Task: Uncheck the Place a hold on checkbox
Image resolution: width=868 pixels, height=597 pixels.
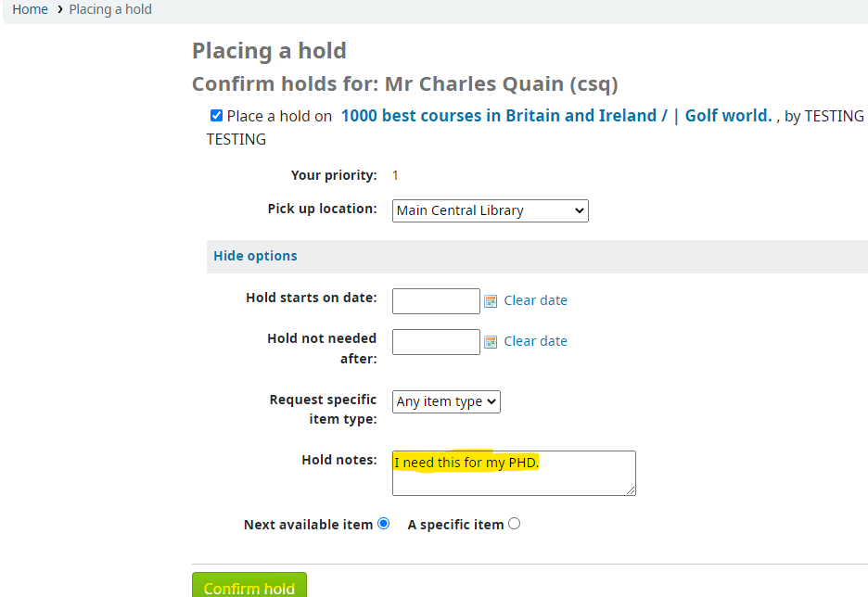Action: [216, 116]
